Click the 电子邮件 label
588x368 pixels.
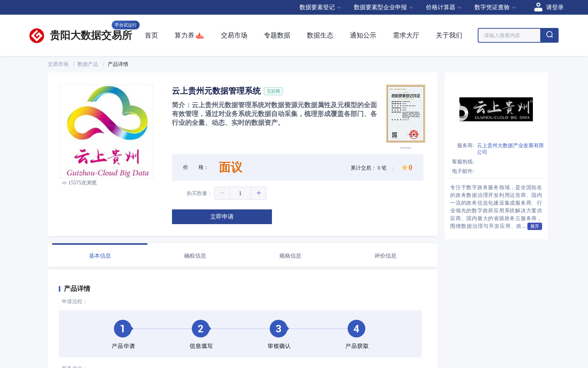pyautogui.click(x=463, y=171)
